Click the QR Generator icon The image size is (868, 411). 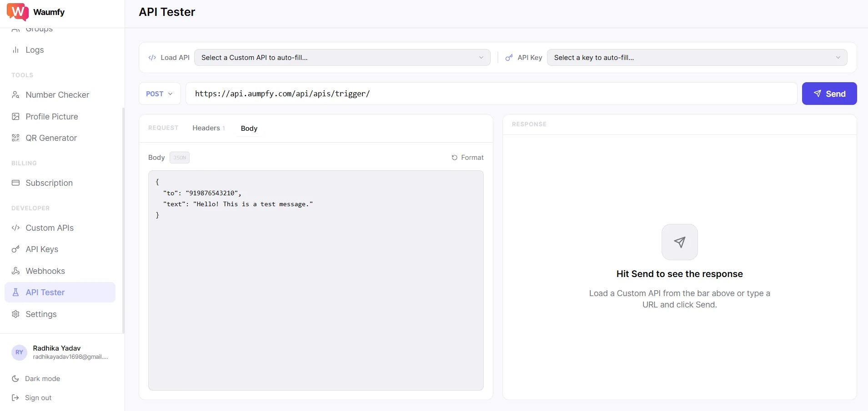[x=15, y=138]
